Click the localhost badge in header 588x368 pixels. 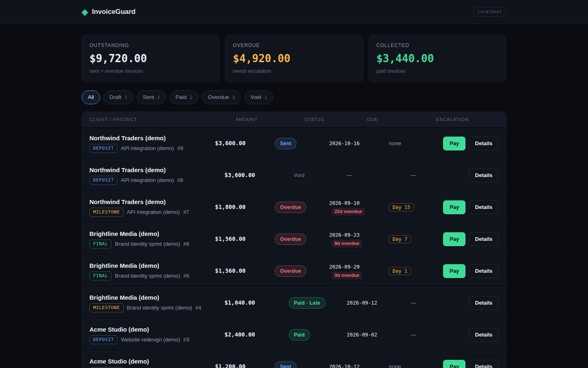pos(490,12)
